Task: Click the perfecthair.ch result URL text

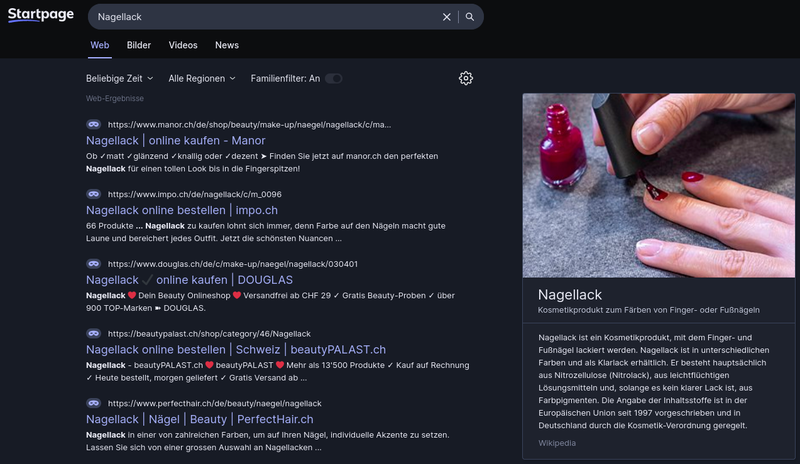Action: coord(214,403)
